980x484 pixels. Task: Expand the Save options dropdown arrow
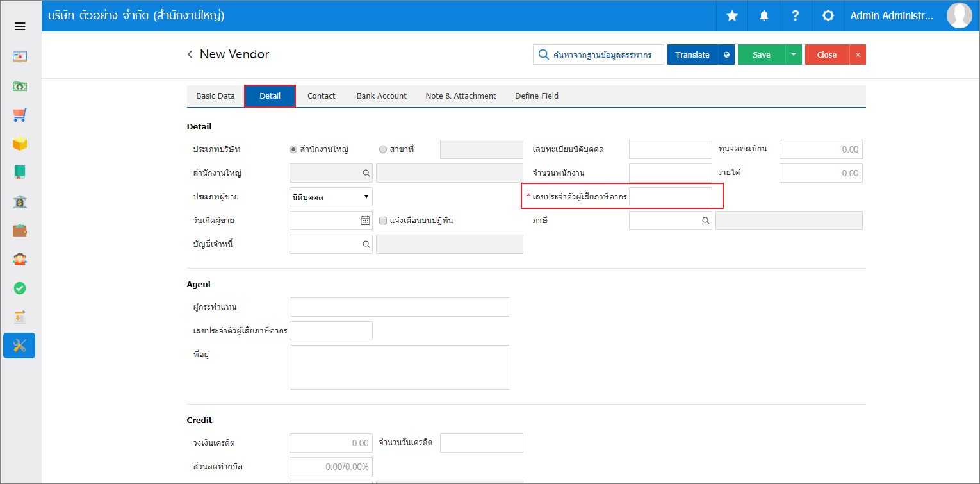tap(794, 54)
